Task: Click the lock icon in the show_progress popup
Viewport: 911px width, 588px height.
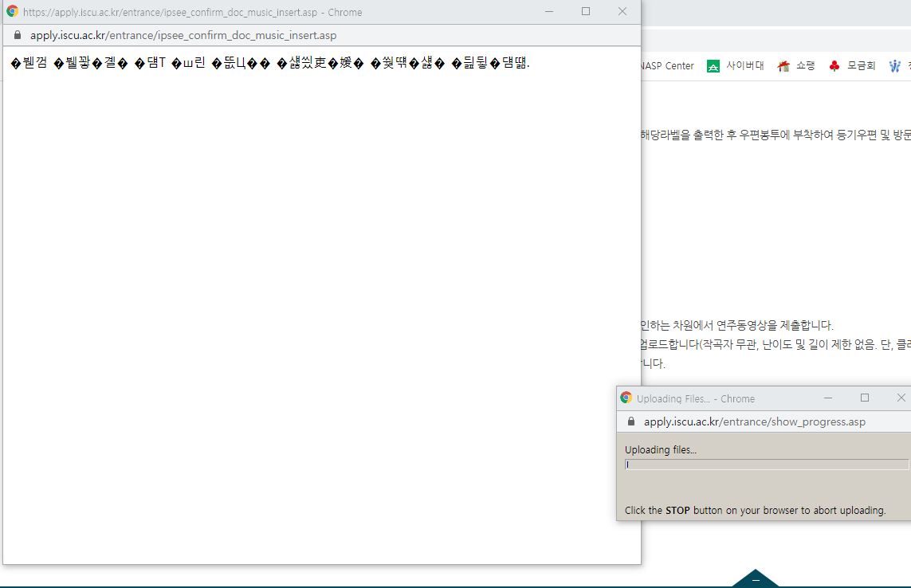Action: click(x=630, y=421)
